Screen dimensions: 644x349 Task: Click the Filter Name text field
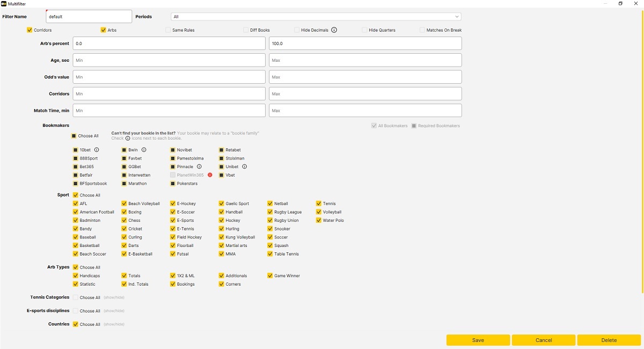(89, 17)
